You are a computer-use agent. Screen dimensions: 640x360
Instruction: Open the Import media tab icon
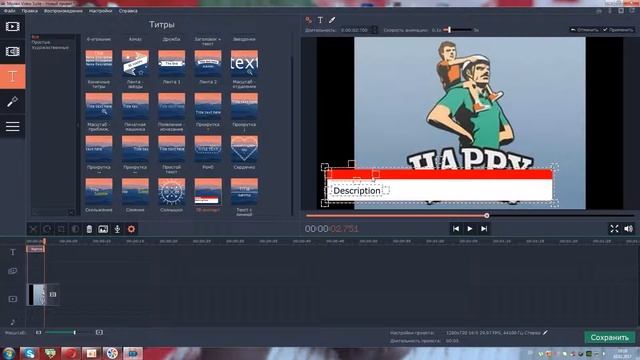click(13, 27)
